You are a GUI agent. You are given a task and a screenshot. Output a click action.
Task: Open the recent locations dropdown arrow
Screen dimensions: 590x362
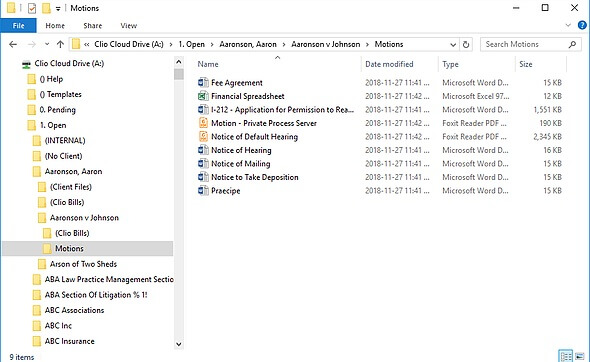tap(47, 44)
